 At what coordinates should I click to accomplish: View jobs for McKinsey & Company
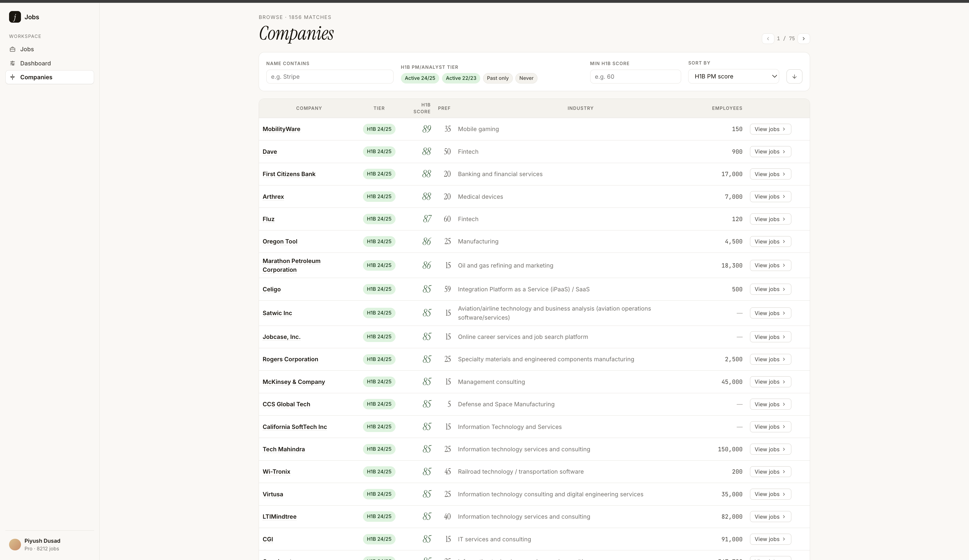(x=770, y=382)
